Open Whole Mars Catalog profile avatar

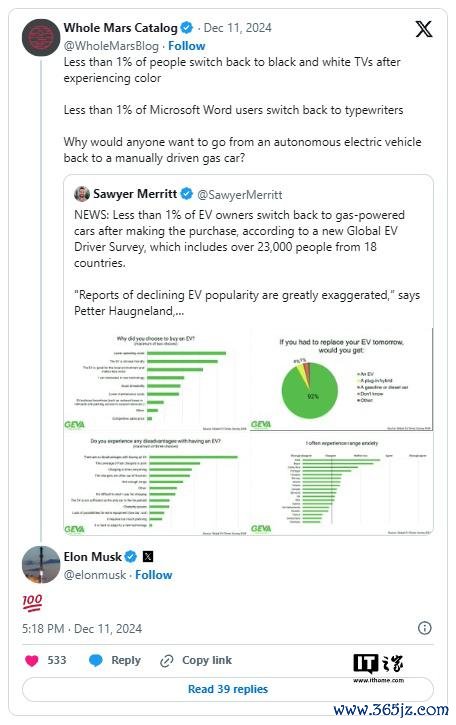41,37
